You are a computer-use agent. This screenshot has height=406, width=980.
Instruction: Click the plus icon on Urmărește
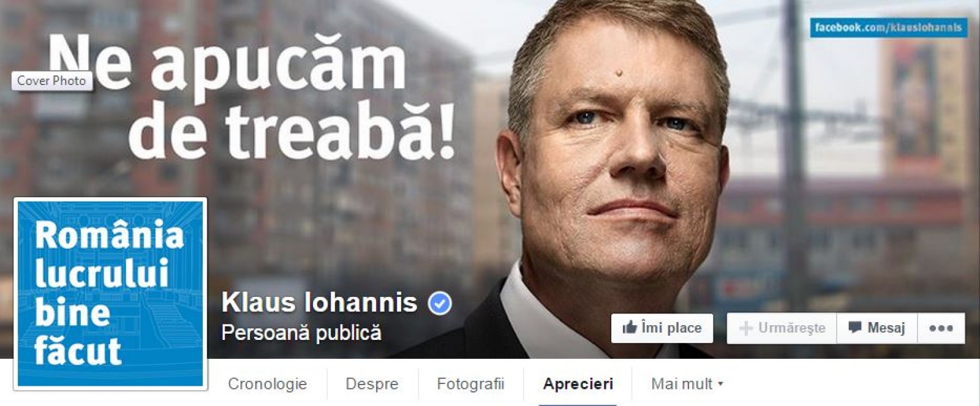[x=745, y=328]
